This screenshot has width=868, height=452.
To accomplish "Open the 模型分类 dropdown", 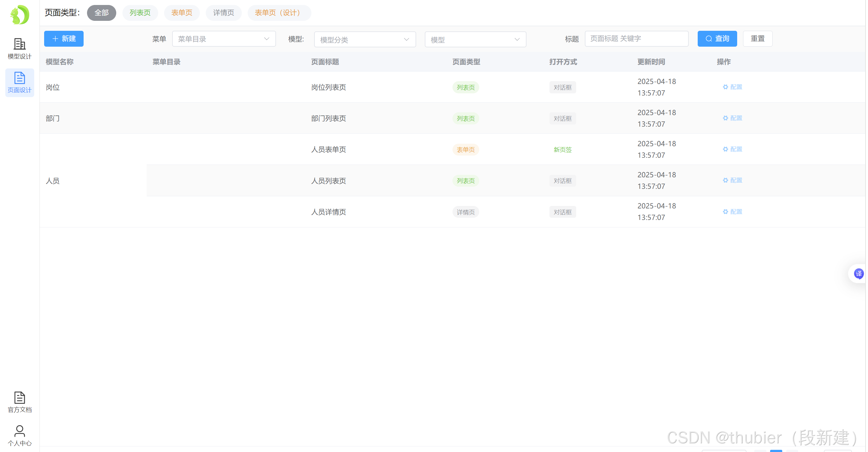I will point(365,40).
